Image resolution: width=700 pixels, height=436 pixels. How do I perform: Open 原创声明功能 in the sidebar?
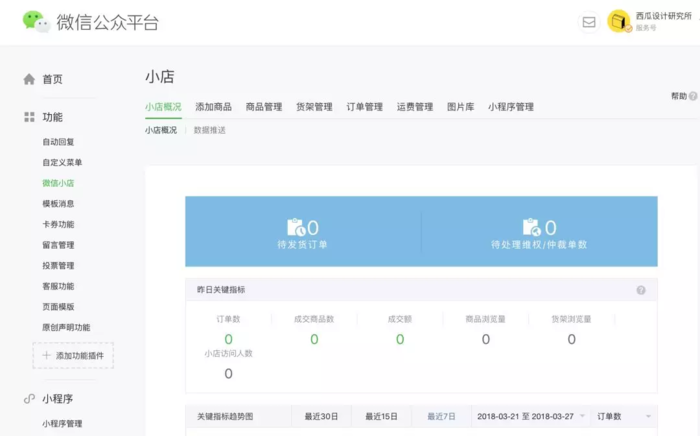click(67, 327)
